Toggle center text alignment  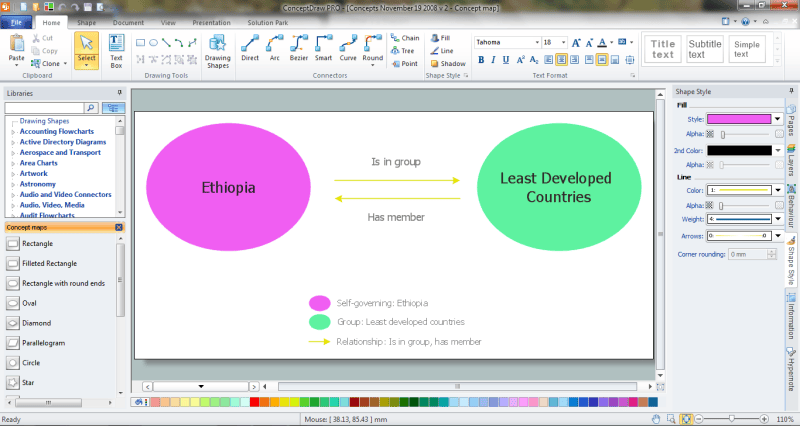(561, 60)
